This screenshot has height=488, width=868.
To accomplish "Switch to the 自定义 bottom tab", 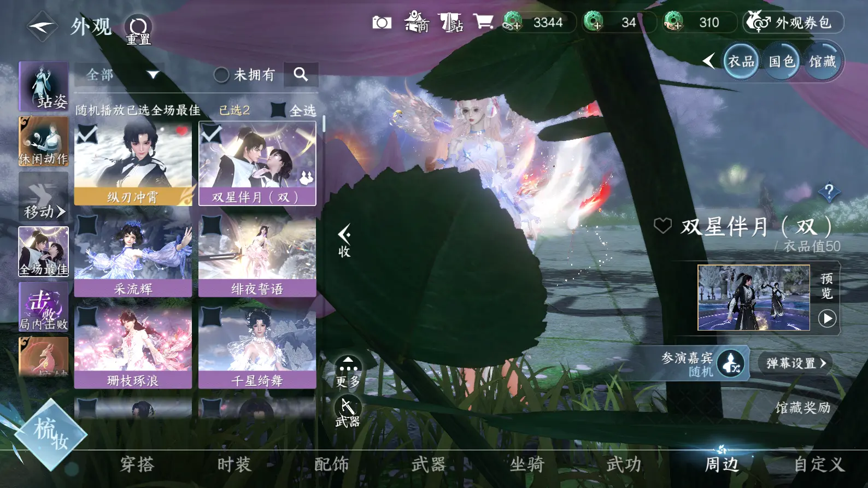I will [x=819, y=465].
